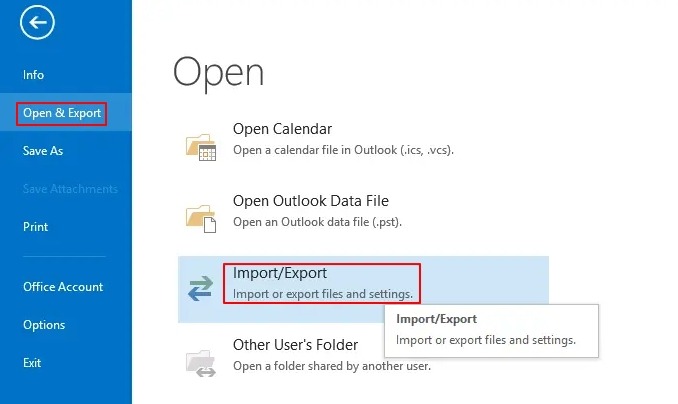678x404 pixels.
Task: Open Outlook Options
Action: tap(44, 325)
